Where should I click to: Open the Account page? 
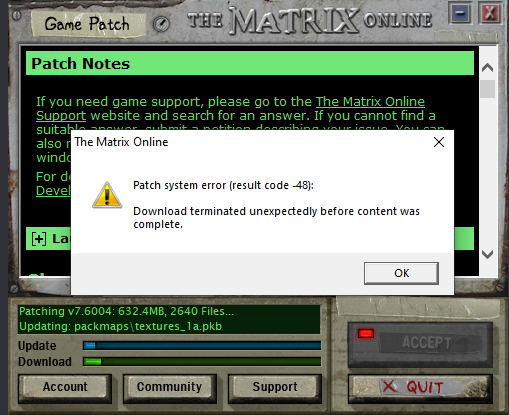[x=65, y=387]
